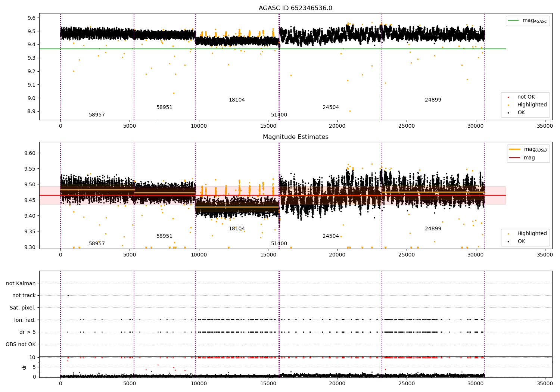Click OBSID label 24899 in Magnitude Estimates plot

433,229
